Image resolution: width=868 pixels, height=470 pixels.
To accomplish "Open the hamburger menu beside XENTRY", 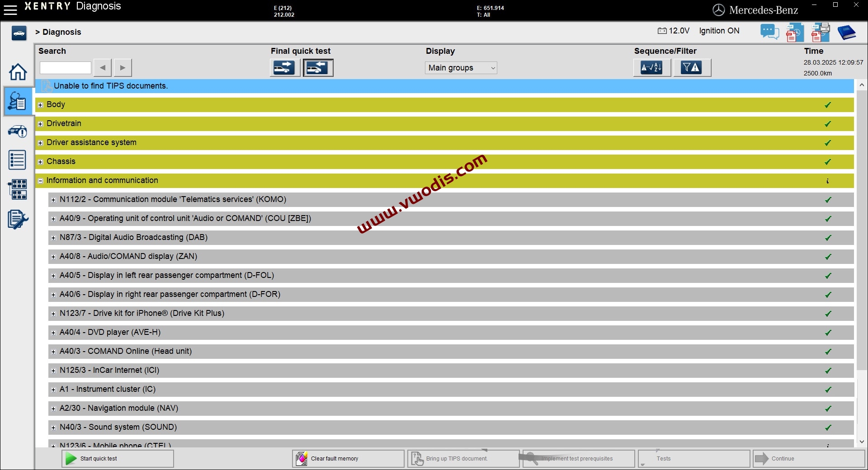I will point(10,10).
